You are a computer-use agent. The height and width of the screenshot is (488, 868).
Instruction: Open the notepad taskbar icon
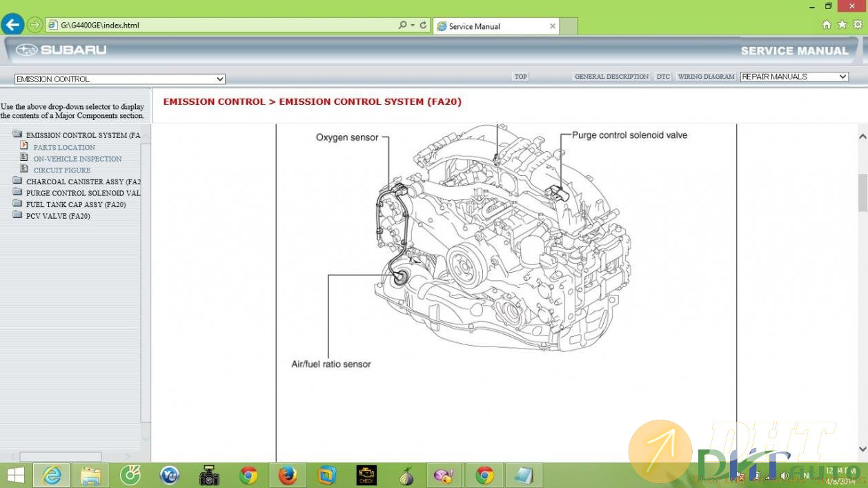[x=524, y=476]
